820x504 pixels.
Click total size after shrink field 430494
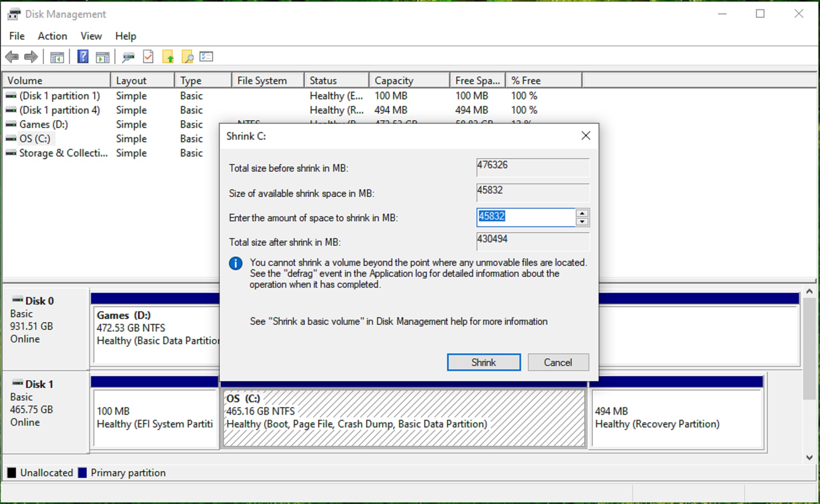coord(533,241)
